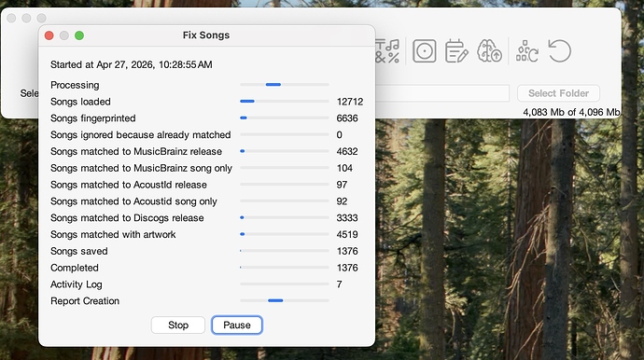Viewport: 644px width, 360px height.
Task: Click Songs matched with artwork label
Action: [113, 234]
